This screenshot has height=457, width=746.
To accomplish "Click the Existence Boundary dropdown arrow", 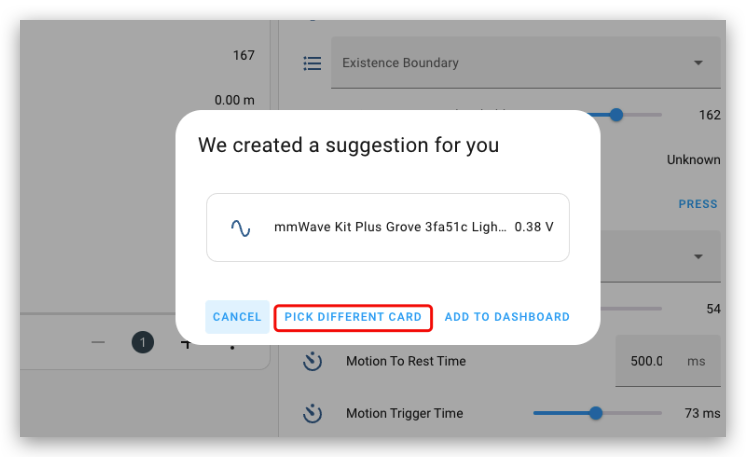I will [698, 63].
